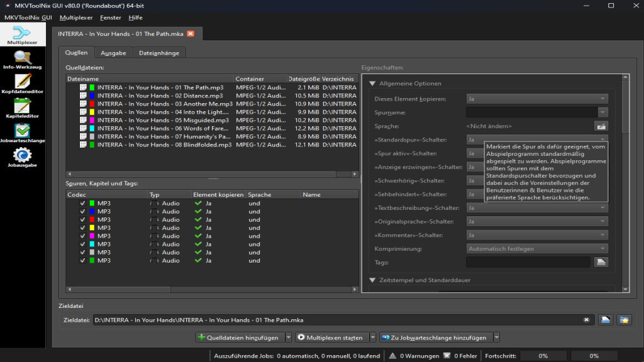
Task: Switch to the Ausgabe tab
Action: pyautogui.click(x=113, y=53)
